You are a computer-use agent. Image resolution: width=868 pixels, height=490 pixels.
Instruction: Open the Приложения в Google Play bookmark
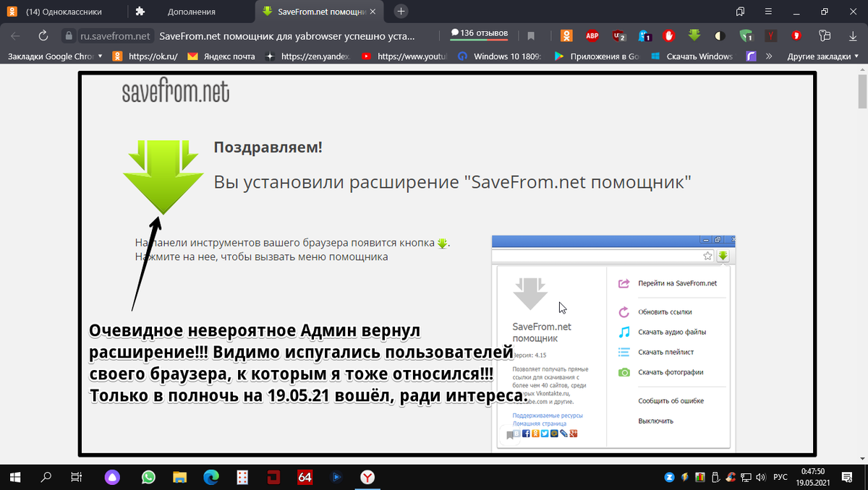tap(596, 56)
